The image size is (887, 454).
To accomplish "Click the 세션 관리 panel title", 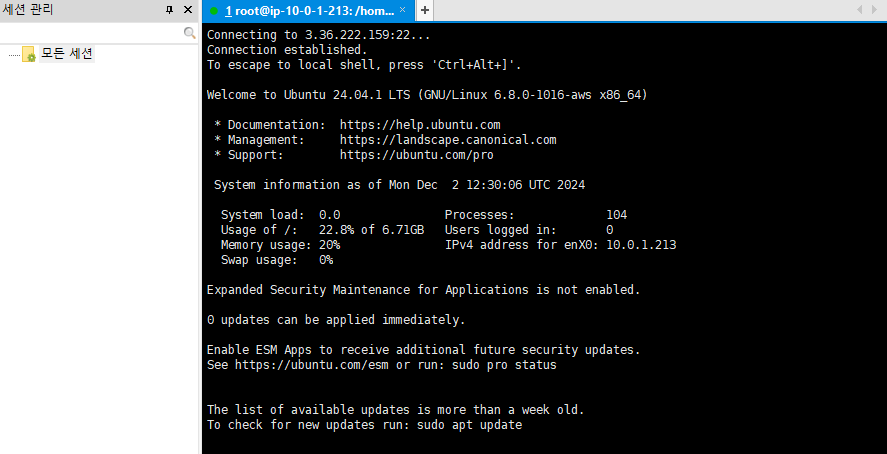I will (x=28, y=10).
